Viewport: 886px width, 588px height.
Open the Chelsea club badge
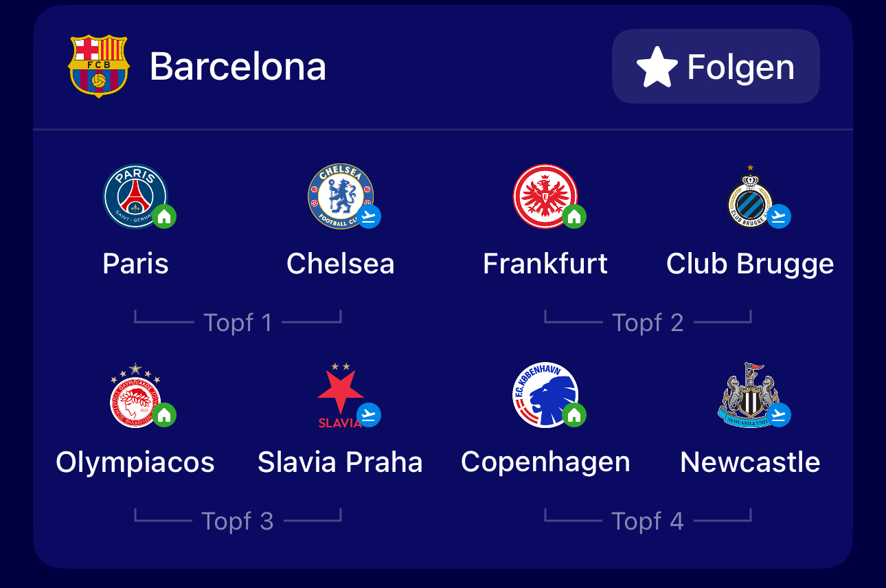[x=341, y=196]
